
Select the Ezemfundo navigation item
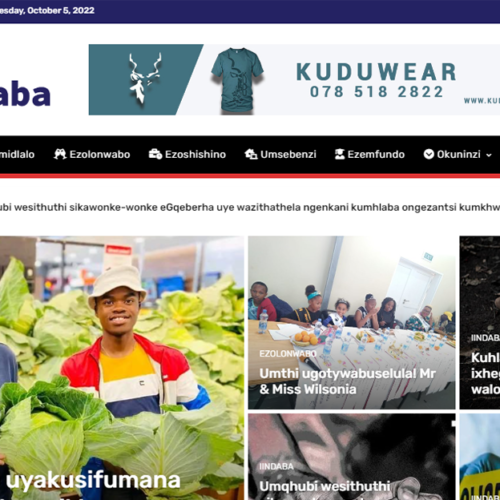376,154
